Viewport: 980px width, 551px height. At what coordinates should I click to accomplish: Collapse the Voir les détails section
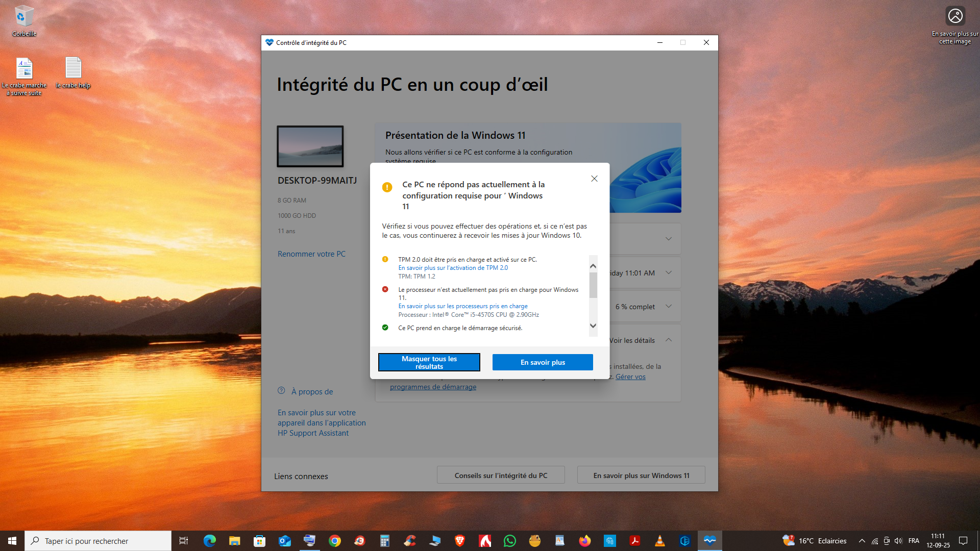(x=669, y=340)
